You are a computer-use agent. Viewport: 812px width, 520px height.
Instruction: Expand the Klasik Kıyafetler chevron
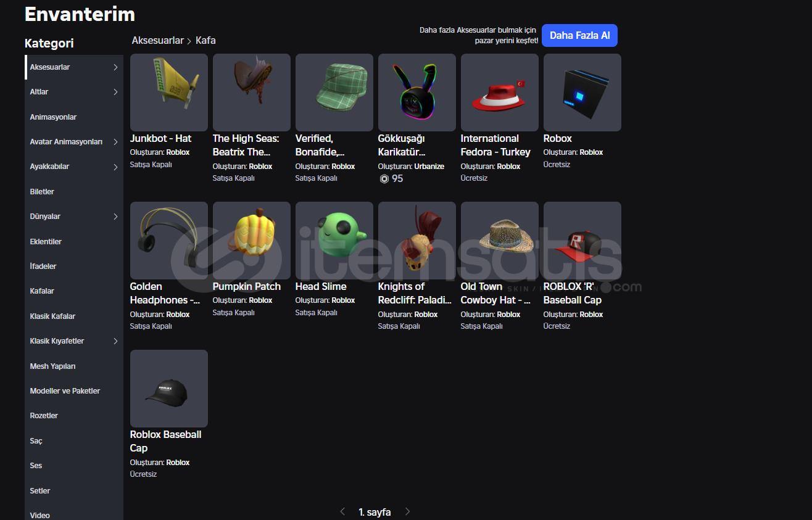pyautogui.click(x=115, y=341)
